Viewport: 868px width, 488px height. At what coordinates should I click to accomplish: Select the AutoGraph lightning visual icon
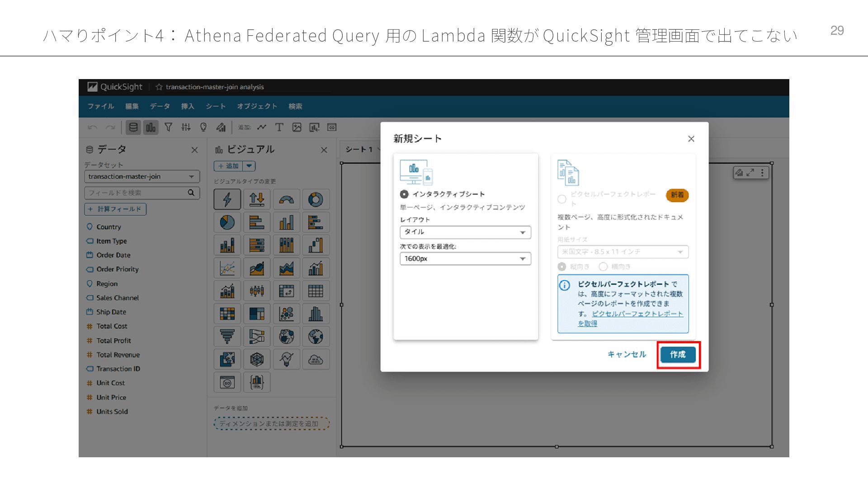[x=227, y=199]
